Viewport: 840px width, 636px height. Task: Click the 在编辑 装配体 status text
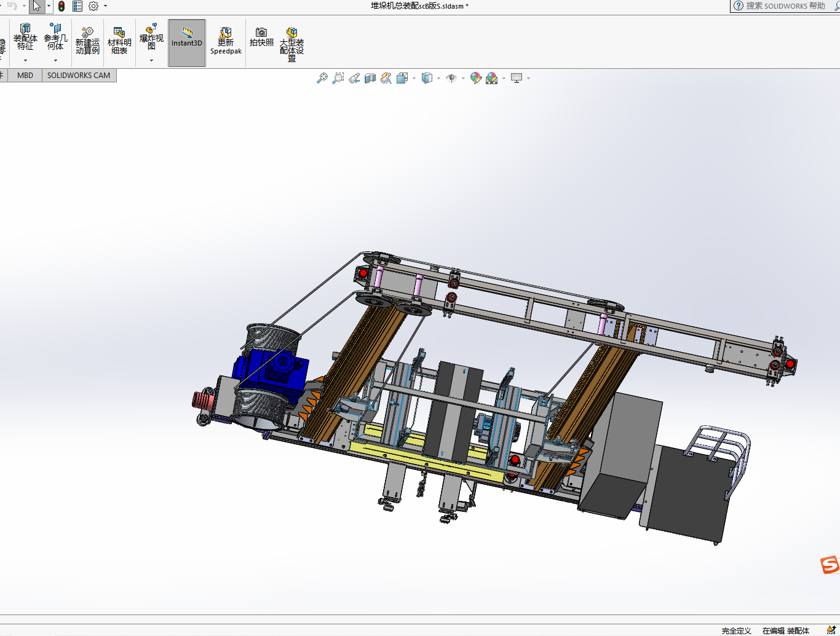coord(786,631)
